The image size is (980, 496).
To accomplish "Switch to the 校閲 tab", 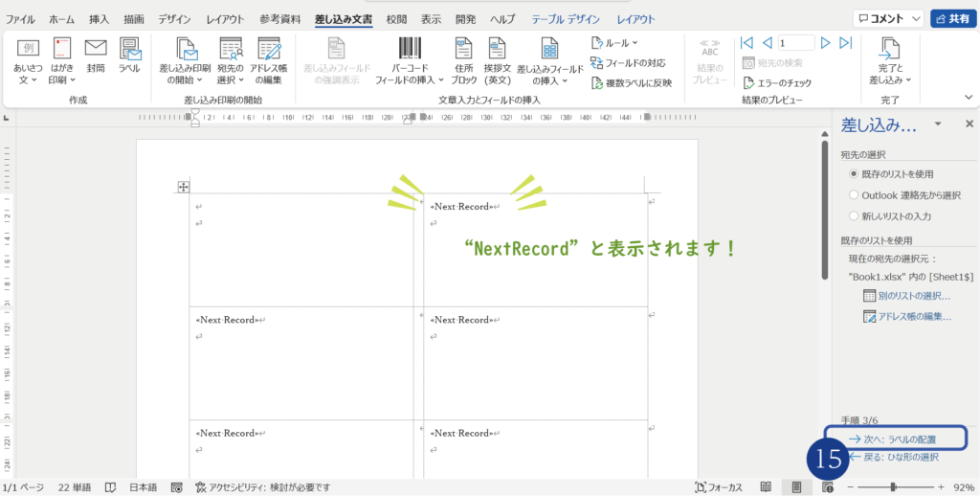I will (395, 19).
